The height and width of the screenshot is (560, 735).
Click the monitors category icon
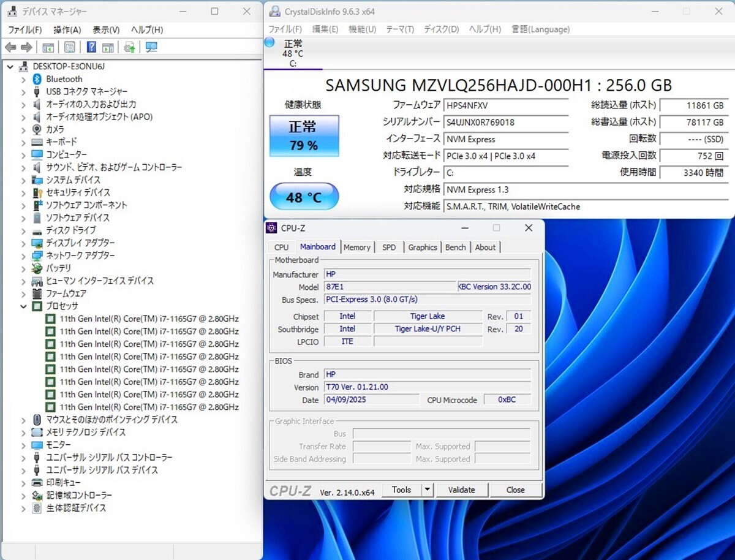37,445
